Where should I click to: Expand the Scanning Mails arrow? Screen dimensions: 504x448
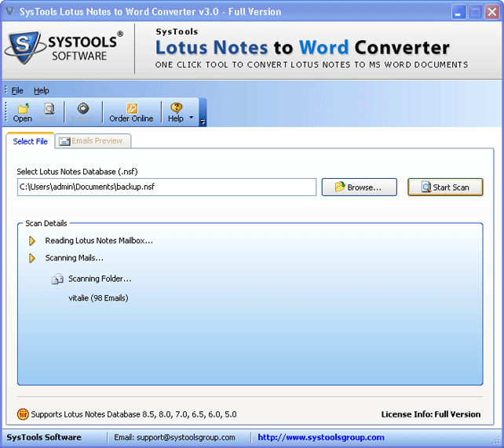(32, 258)
